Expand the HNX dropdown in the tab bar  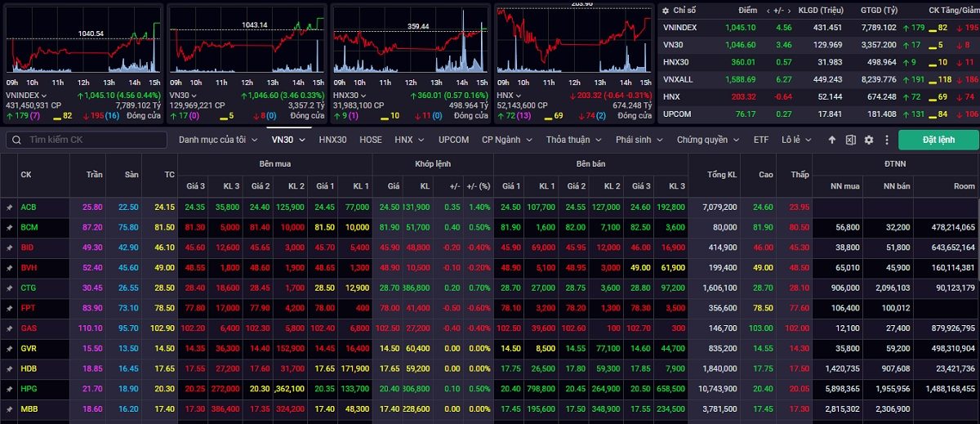[x=408, y=140]
